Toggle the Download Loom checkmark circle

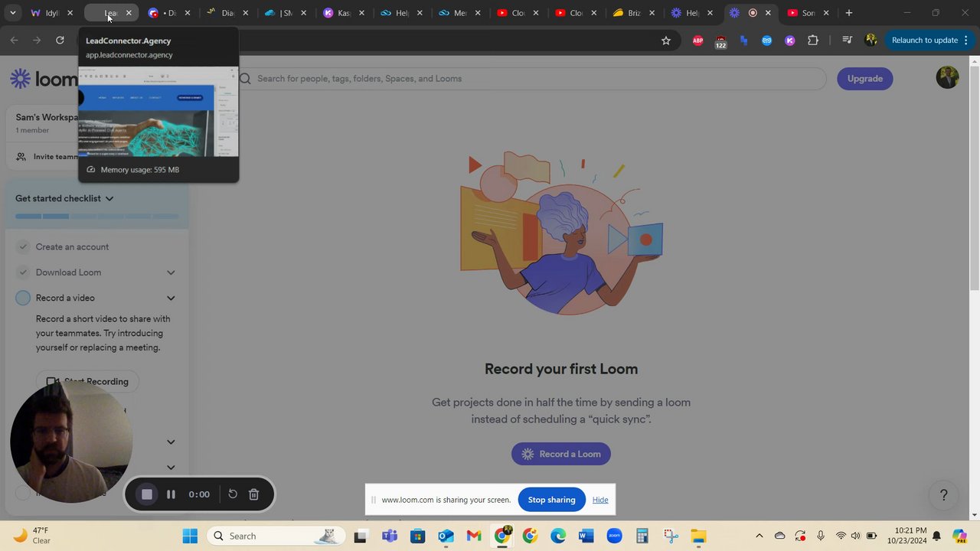click(x=23, y=272)
